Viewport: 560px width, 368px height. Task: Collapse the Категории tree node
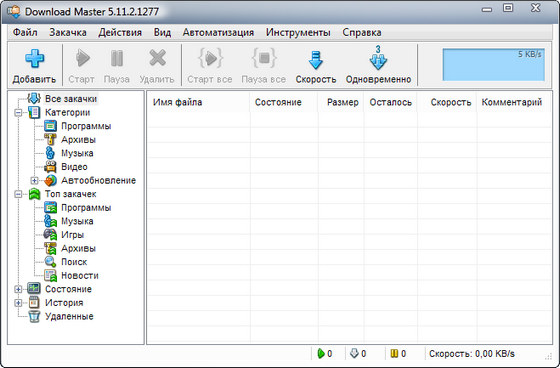pyautogui.click(x=18, y=113)
